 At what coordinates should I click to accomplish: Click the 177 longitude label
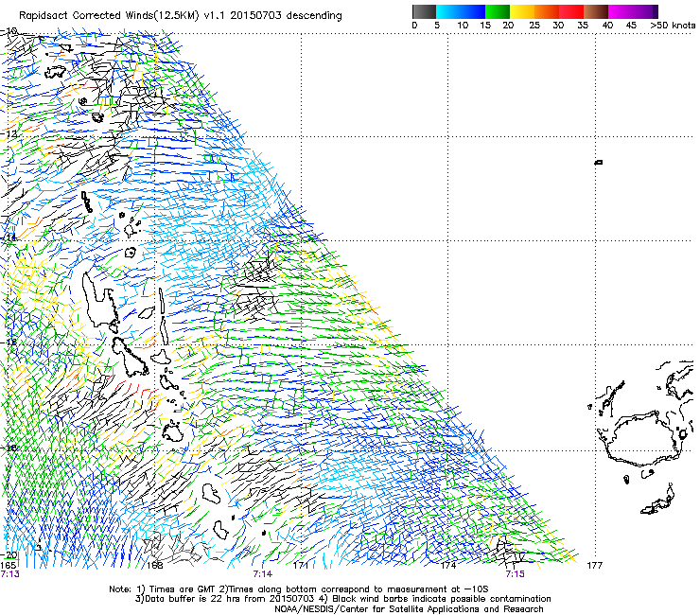[x=595, y=566]
